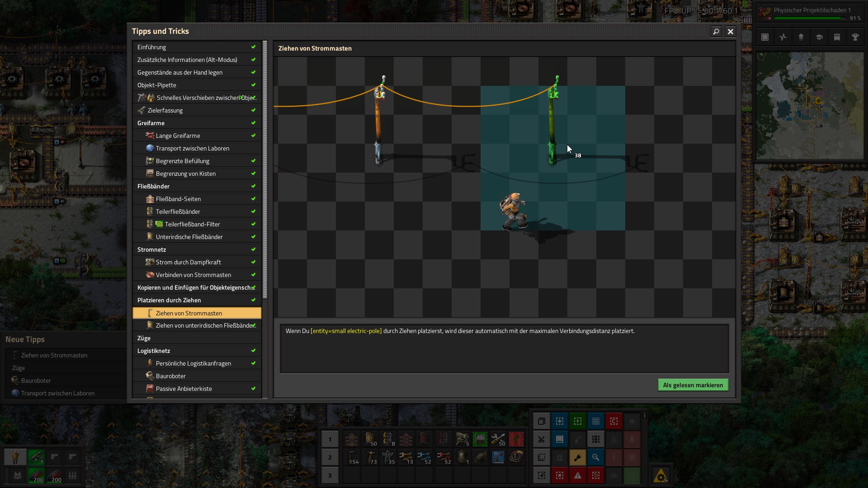This screenshot has height=488, width=868.
Task: Close the Tipps und Tricks window
Action: pos(730,31)
